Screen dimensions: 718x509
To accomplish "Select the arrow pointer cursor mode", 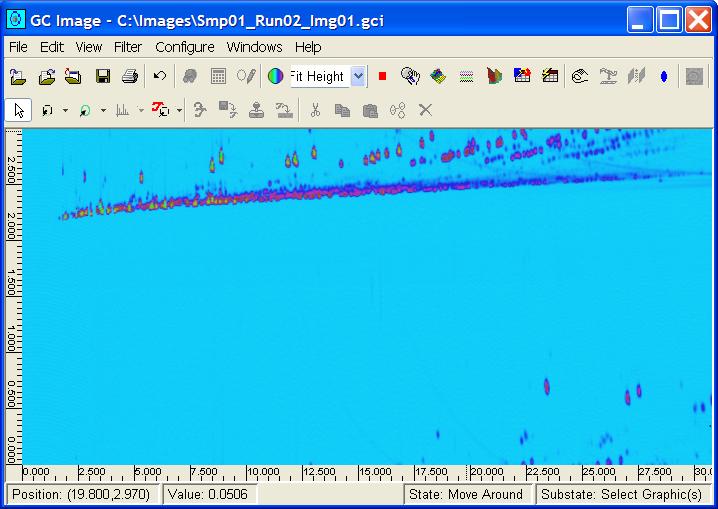I will pos(18,110).
